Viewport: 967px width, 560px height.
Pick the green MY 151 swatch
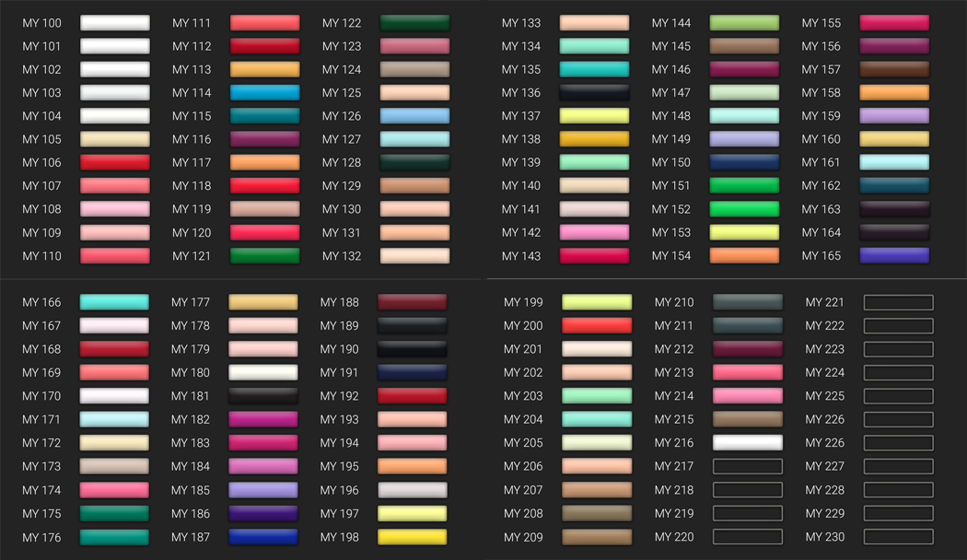744,186
